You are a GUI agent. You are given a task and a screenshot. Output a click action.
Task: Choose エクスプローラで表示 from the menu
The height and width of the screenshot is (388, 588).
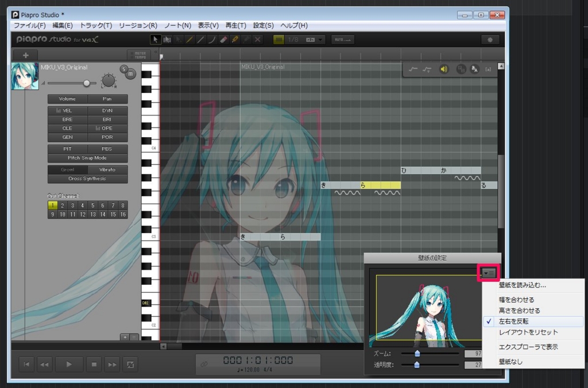pyautogui.click(x=528, y=347)
